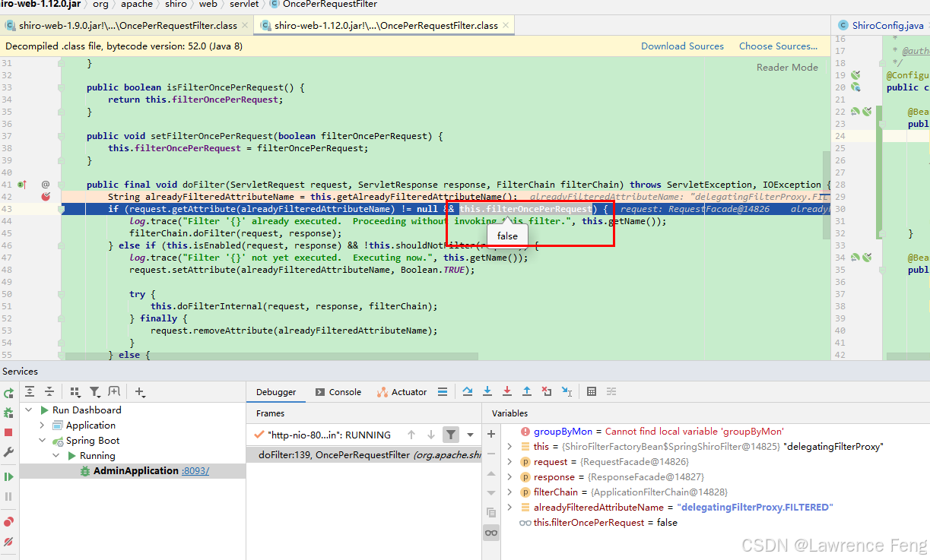Collapse the Run Dashboard tree node
The height and width of the screenshot is (560, 930).
29,410
